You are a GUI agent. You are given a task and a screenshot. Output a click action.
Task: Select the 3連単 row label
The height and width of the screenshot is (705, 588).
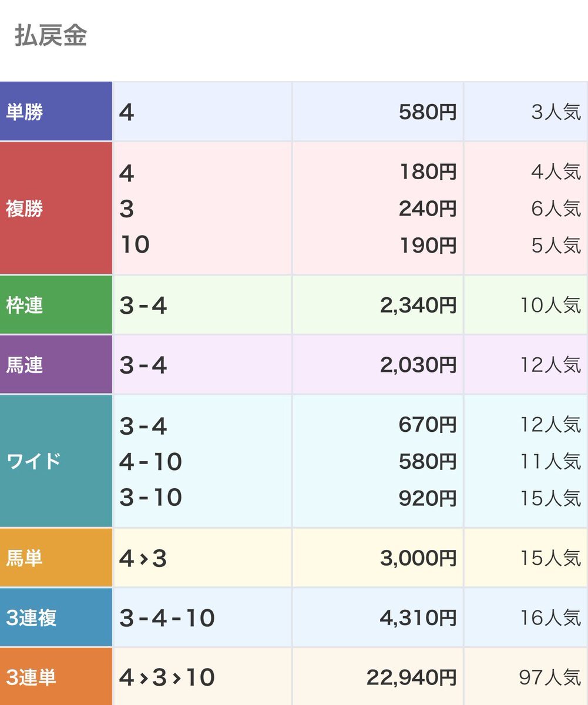click(56, 677)
